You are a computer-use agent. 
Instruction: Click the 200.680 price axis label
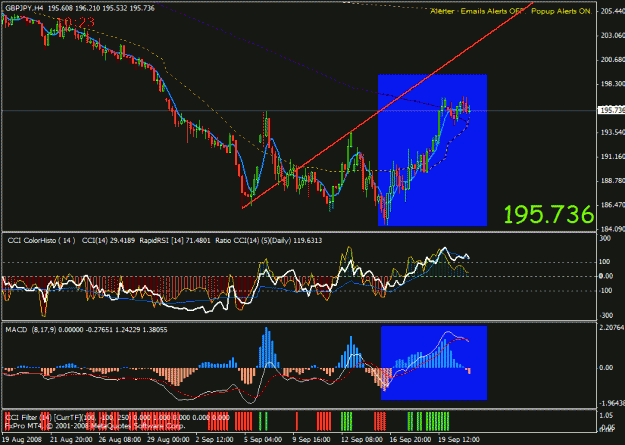612,60
